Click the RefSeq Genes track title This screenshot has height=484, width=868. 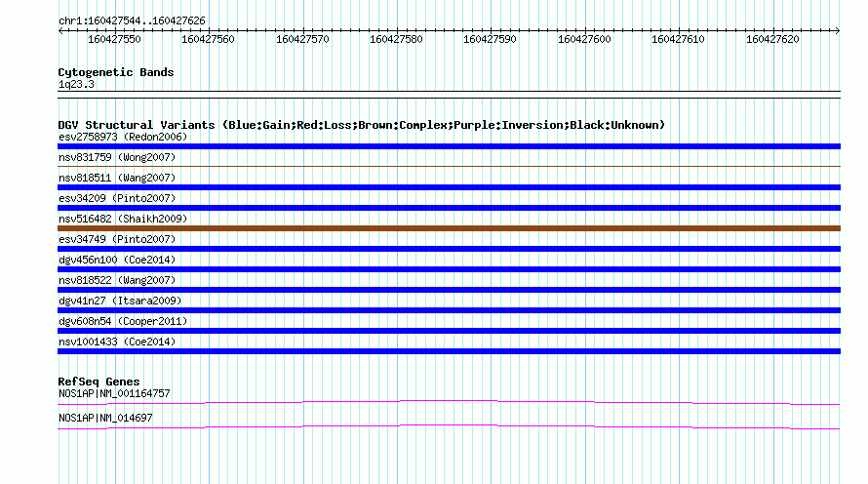click(99, 382)
